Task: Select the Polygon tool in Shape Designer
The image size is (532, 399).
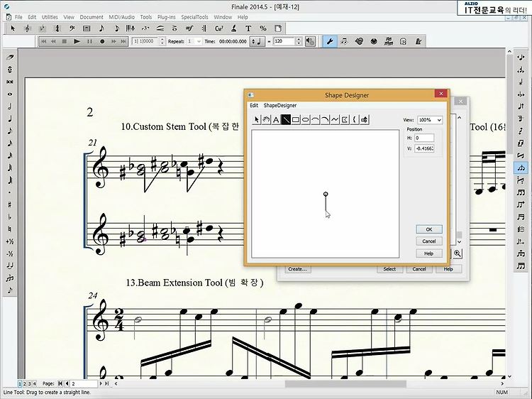Action: (345, 119)
